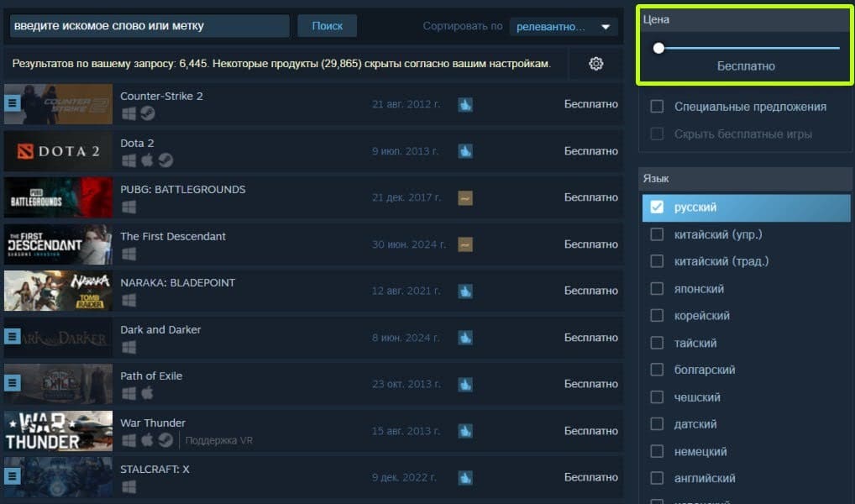Click the list badge on Counter-Strike 2 thumbnail
Viewport: 855px width, 504px height.
[12, 102]
